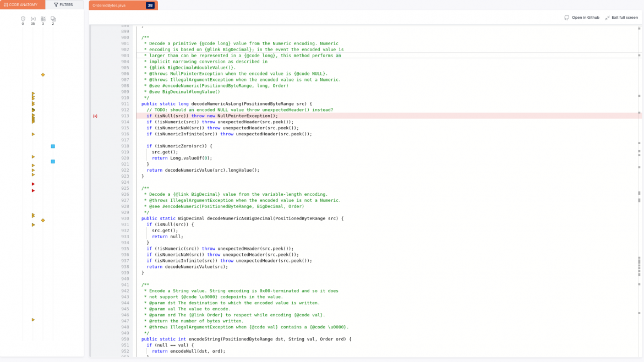Click the collapse arrows icon near Exit full screen

click(607, 17)
